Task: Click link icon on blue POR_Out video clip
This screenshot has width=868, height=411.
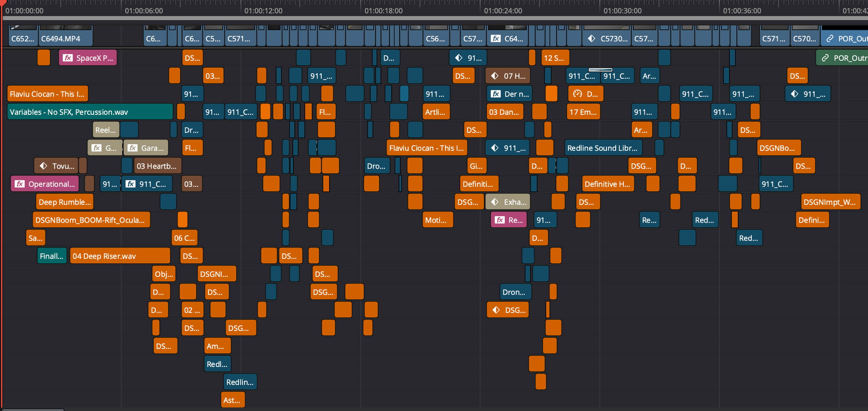Action: (830, 38)
